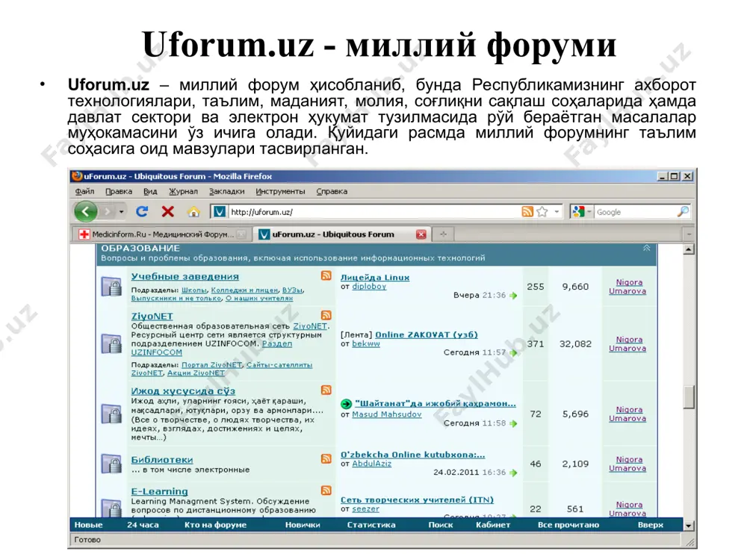This screenshot has height=560, width=747.
Task: View profile of user diploboy
Action: pyautogui.click(x=369, y=287)
